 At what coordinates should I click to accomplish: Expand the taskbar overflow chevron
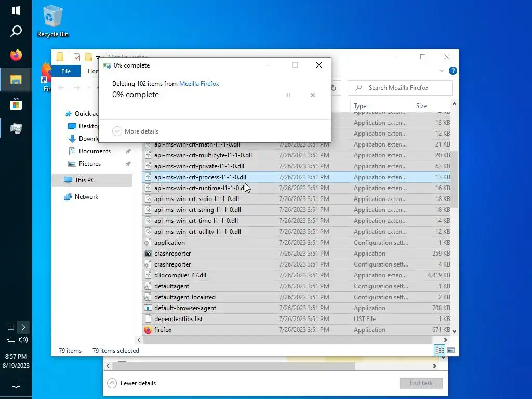[x=23, y=327]
